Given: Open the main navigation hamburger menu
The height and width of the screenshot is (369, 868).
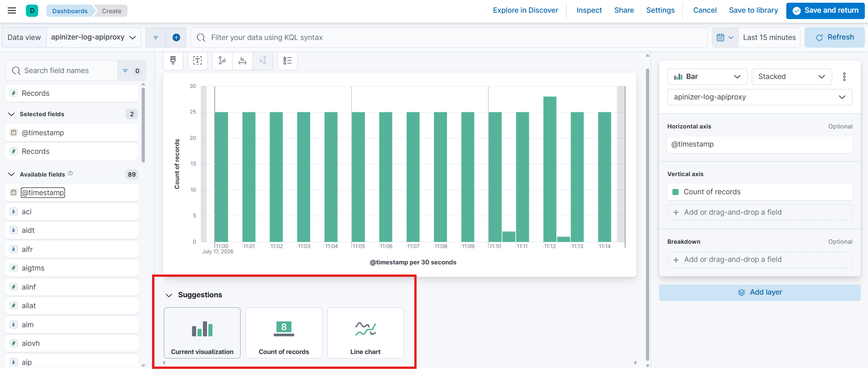Looking at the screenshot, I should tap(12, 10).
